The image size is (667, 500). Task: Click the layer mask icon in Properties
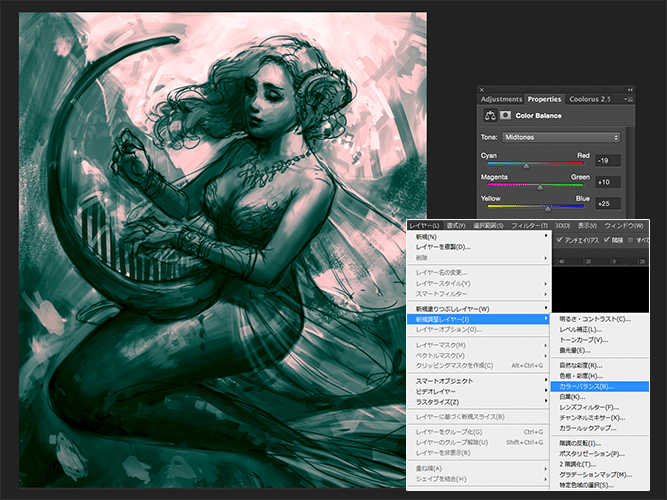click(505, 115)
